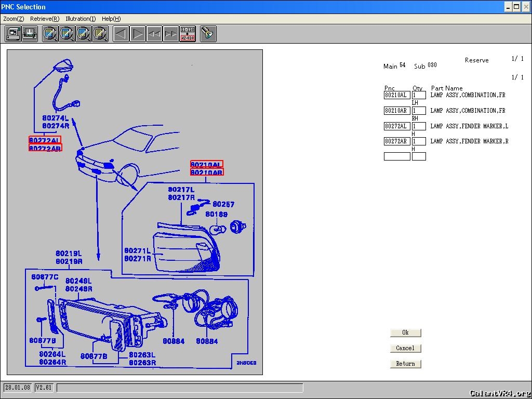Open the Retrieve menu
Image resolution: width=532 pixels, height=399 pixels.
45,19
